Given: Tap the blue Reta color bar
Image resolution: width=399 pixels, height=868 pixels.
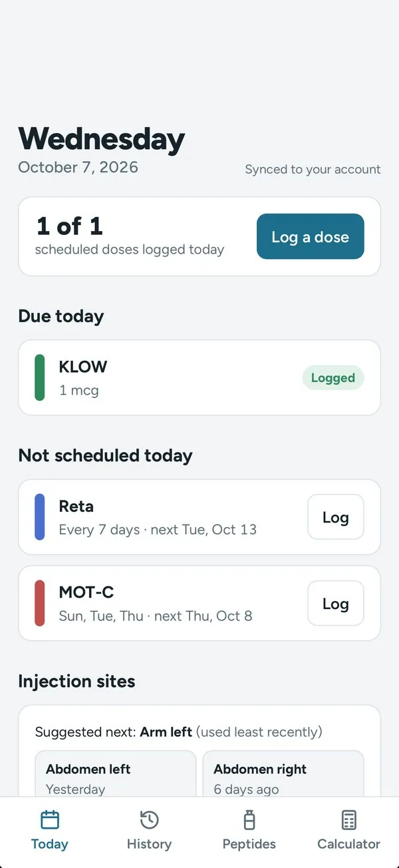Looking at the screenshot, I should pyautogui.click(x=40, y=517).
